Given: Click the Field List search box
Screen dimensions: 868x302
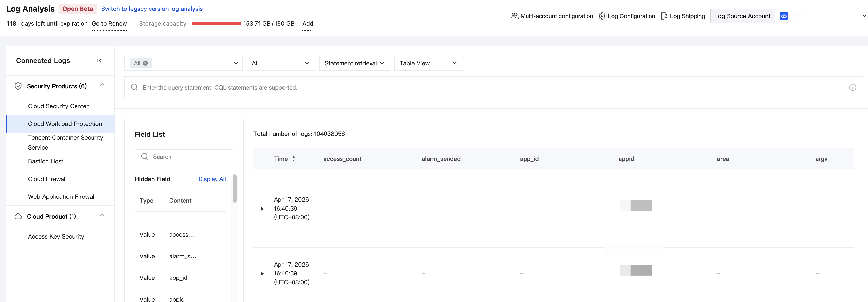Looking at the screenshot, I should 184,157.
